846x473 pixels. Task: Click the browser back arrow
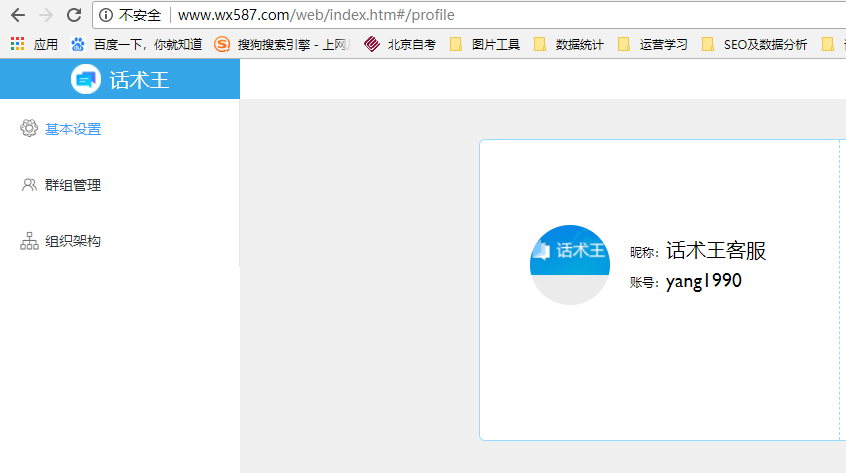(18, 15)
